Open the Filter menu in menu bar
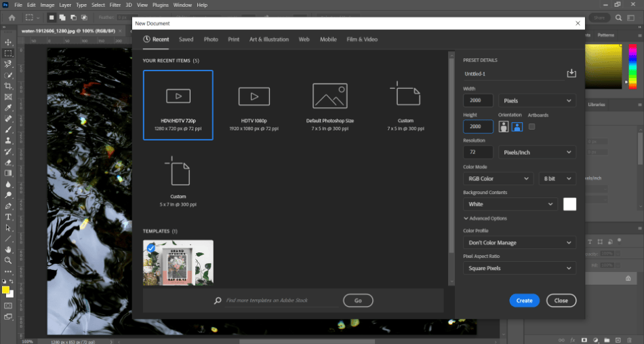The image size is (644, 344). pos(117,5)
